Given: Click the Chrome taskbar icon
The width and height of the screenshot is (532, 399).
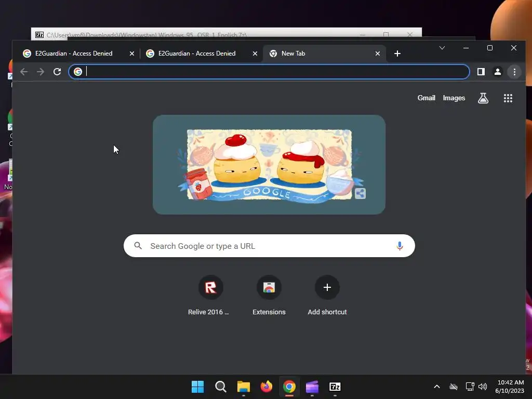Looking at the screenshot, I should pyautogui.click(x=289, y=387).
